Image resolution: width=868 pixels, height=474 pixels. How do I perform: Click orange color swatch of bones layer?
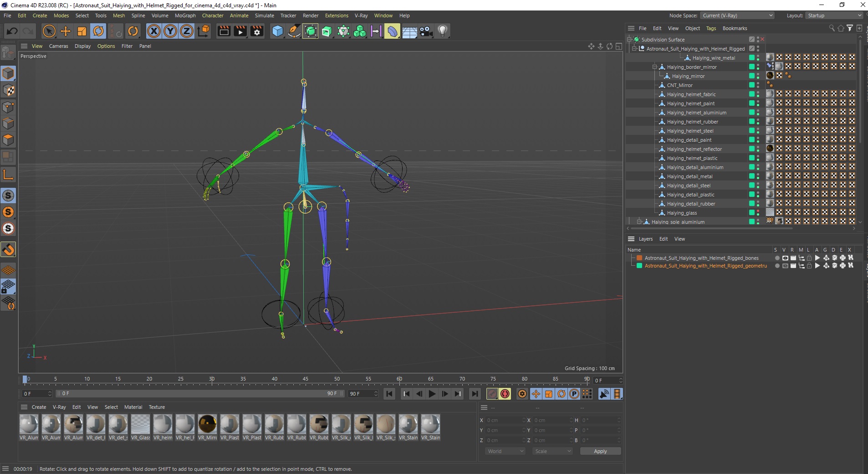tap(639, 258)
